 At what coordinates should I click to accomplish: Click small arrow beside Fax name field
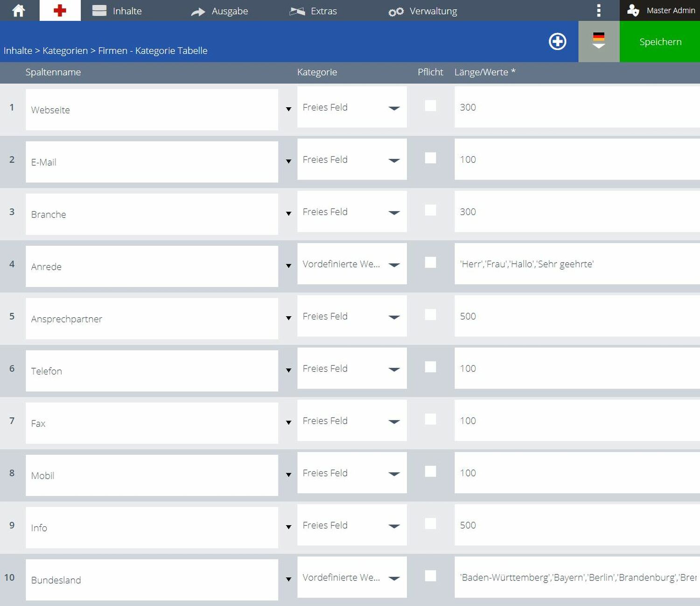[288, 423]
